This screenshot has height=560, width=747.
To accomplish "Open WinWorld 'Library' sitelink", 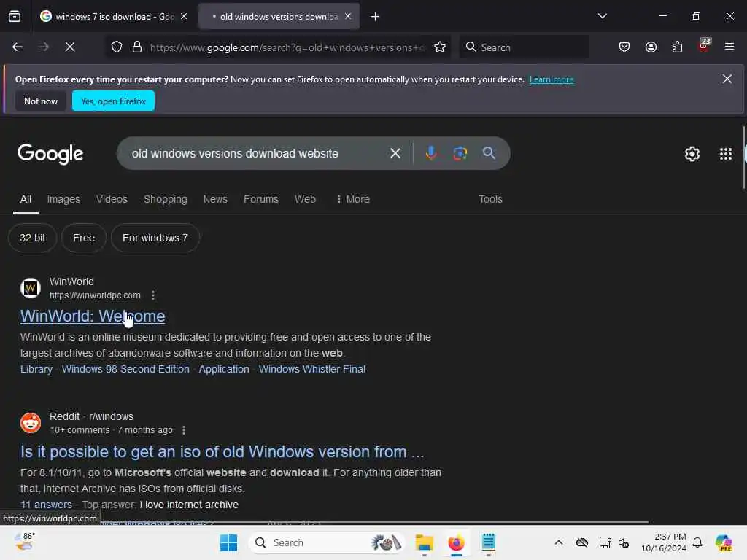I will coord(36,369).
